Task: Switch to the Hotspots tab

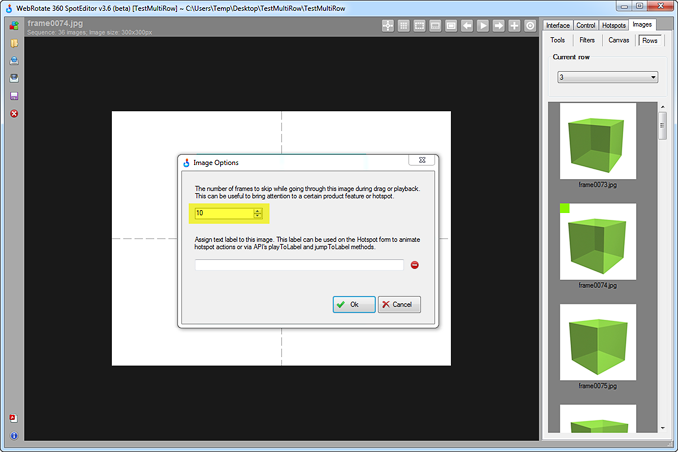Action: pos(614,26)
